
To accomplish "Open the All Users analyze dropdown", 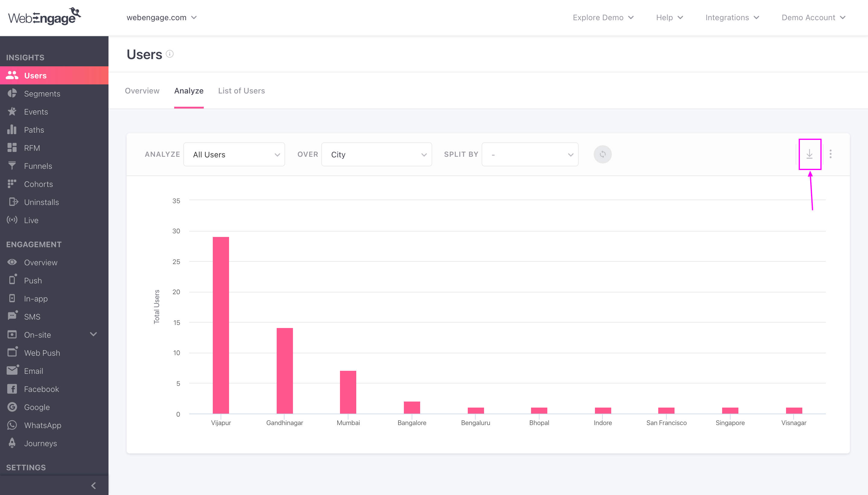I will pyautogui.click(x=234, y=154).
